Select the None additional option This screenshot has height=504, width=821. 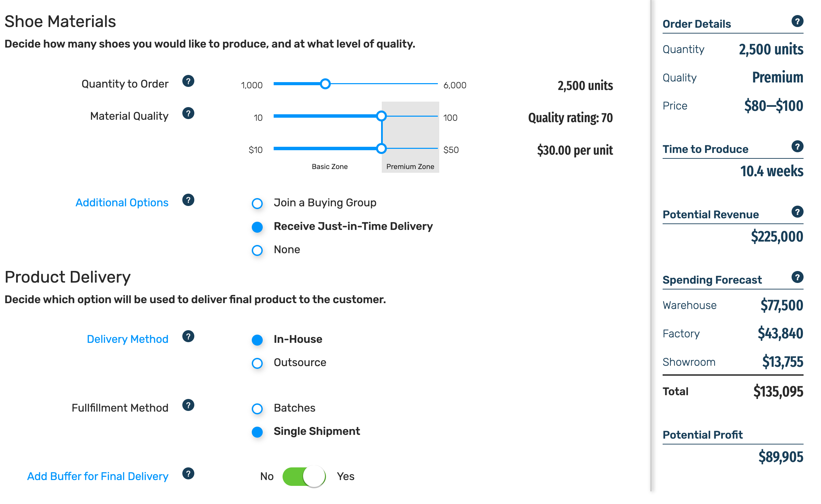(257, 251)
